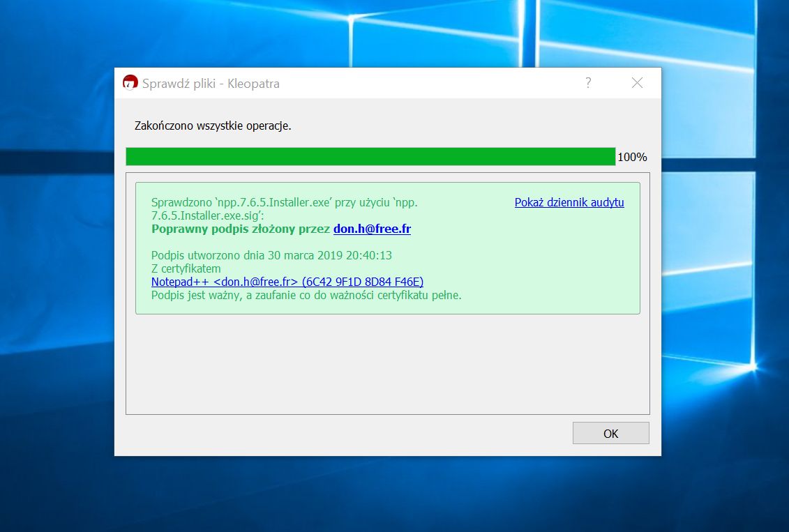This screenshot has width=789, height=532.
Task: Open the Notepad++ certificate link with key ID
Action: [287, 282]
